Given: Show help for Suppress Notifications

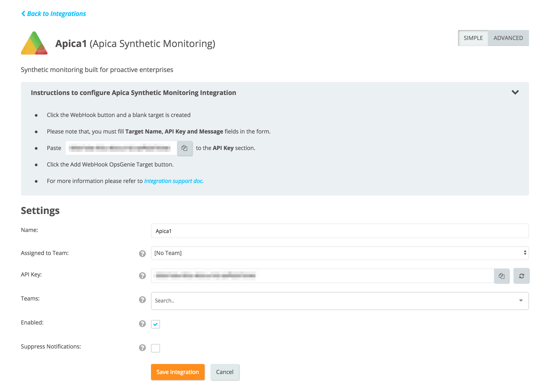Looking at the screenshot, I should 142,347.
